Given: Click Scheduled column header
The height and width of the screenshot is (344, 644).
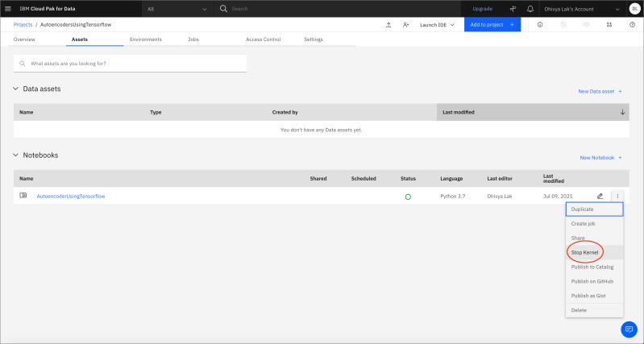Looking at the screenshot, I should [x=364, y=179].
